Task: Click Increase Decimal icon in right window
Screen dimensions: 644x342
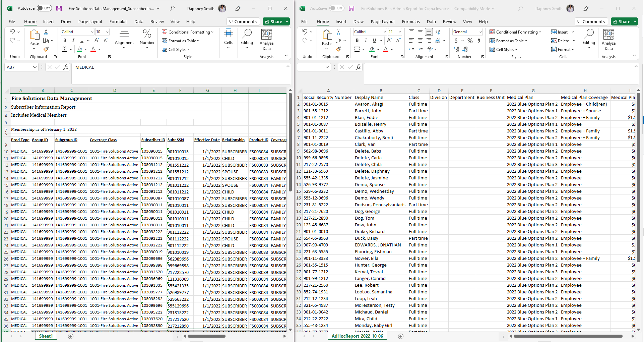Action: pos(456,49)
